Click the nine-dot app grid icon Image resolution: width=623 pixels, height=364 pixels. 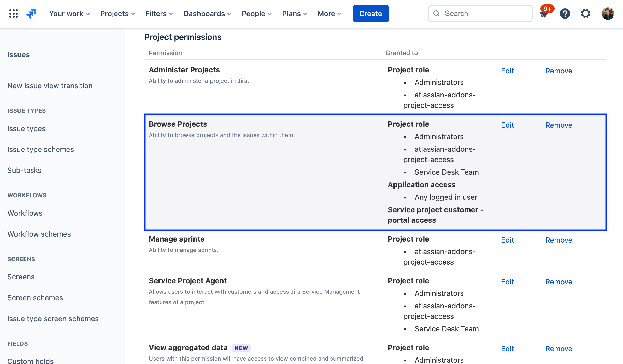[13, 13]
